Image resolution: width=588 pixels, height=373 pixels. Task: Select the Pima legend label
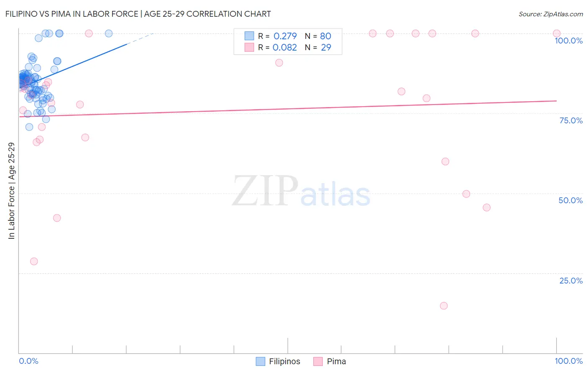pos(336,361)
